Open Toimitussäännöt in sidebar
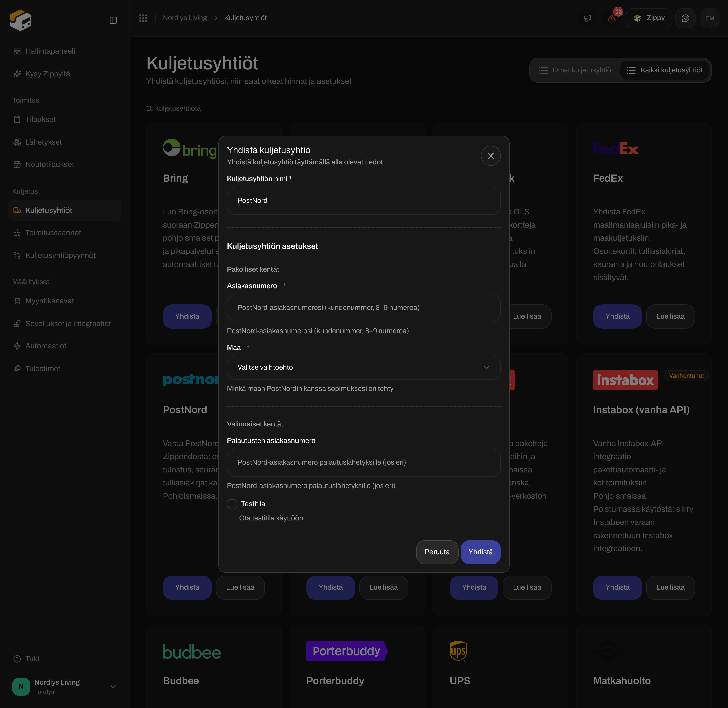Screen dimensions: 728x708 pos(65,232)
